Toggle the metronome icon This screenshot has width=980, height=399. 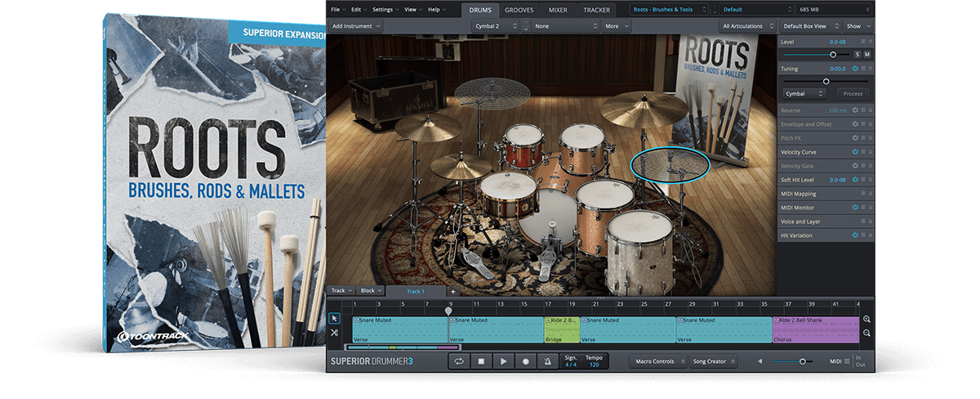[548, 361]
